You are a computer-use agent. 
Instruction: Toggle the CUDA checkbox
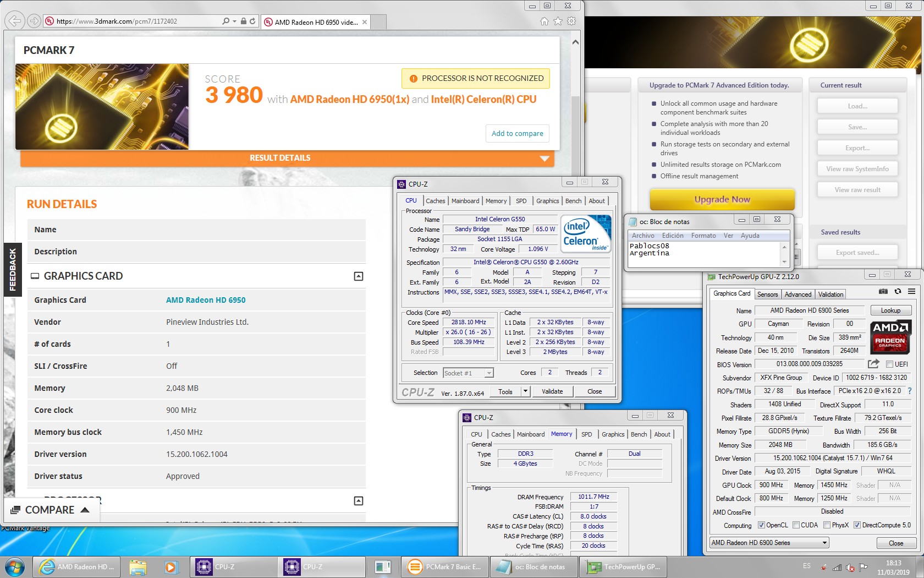point(796,525)
